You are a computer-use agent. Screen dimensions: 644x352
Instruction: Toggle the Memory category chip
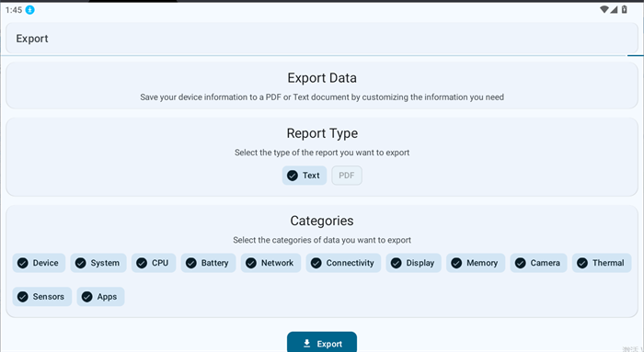pos(476,263)
